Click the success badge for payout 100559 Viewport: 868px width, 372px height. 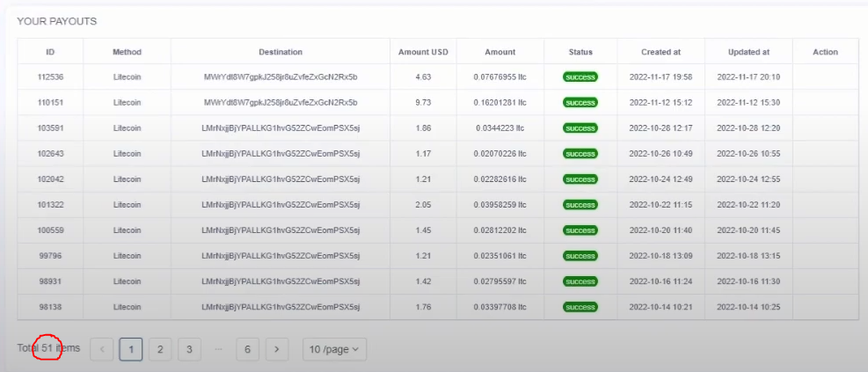580,230
